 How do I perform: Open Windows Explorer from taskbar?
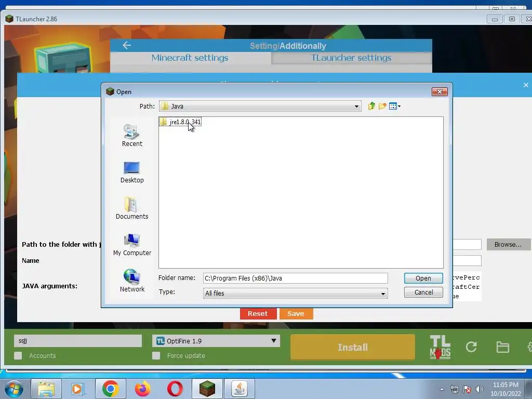click(x=46, y=389)
